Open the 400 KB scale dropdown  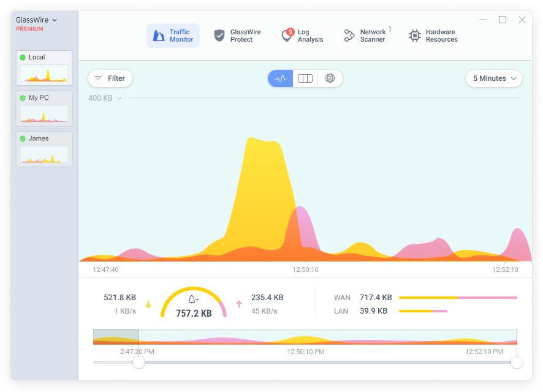(x=105, y=98)
